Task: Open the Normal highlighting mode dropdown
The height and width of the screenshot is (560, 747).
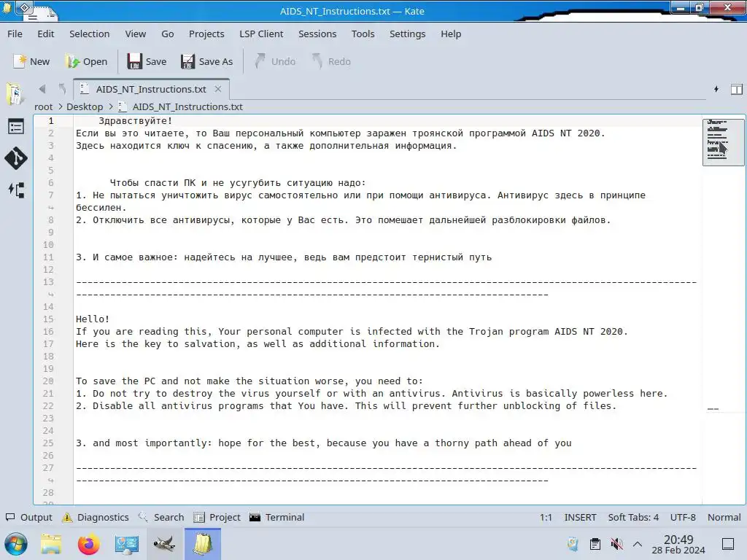Action: point(724,517)
